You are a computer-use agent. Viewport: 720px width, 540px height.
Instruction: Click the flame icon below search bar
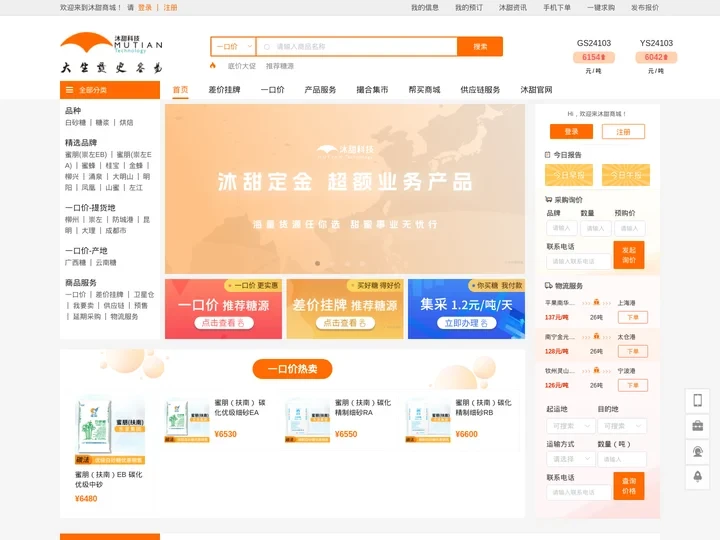[x=213, y=66]
